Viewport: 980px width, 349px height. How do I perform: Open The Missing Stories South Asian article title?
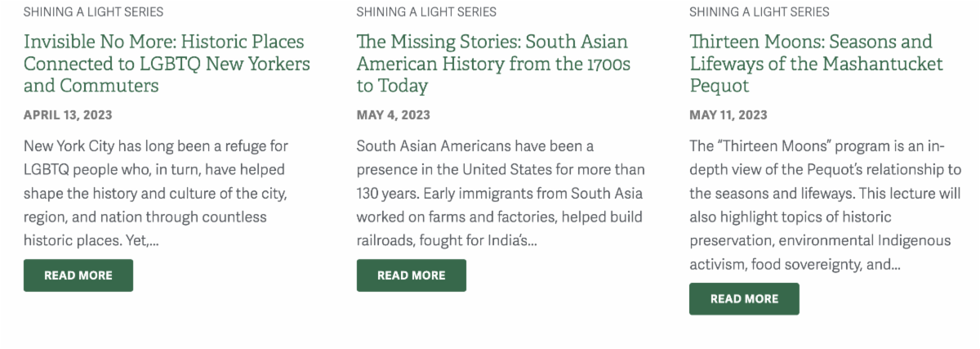492,42
